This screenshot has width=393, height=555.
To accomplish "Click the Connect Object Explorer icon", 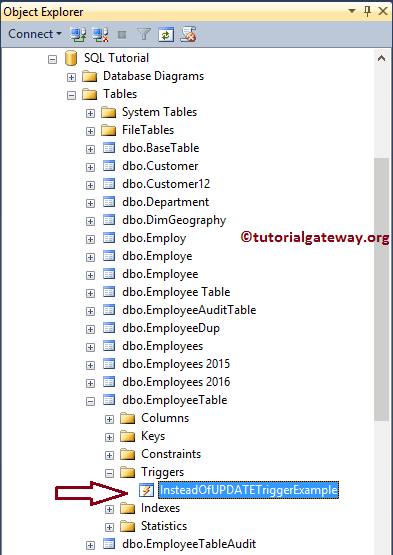I will [78, 34].
